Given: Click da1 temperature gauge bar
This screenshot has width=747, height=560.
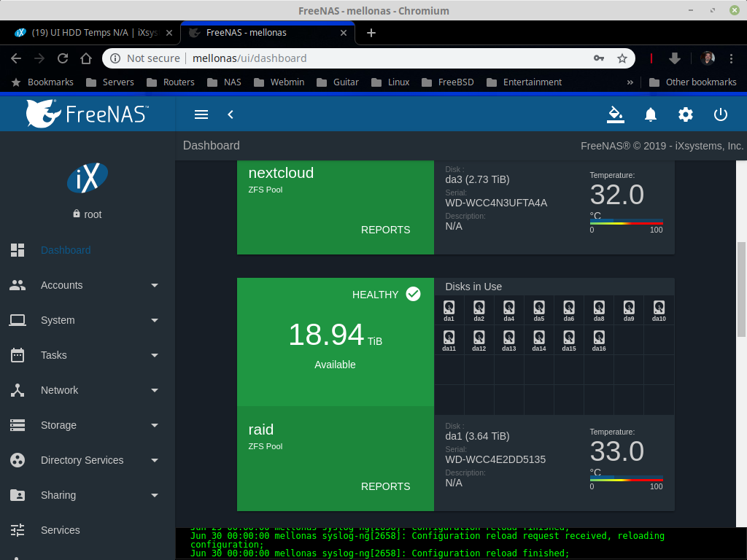Looking at the screenshot, I should pyautogui.click(x=627, y=478).
